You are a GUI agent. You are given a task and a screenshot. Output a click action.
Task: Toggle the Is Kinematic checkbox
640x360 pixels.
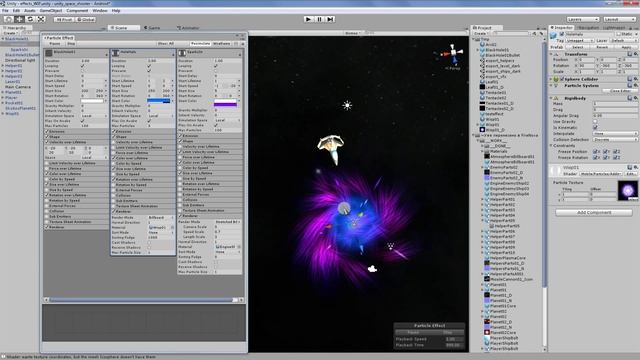[x=595, y=127]
